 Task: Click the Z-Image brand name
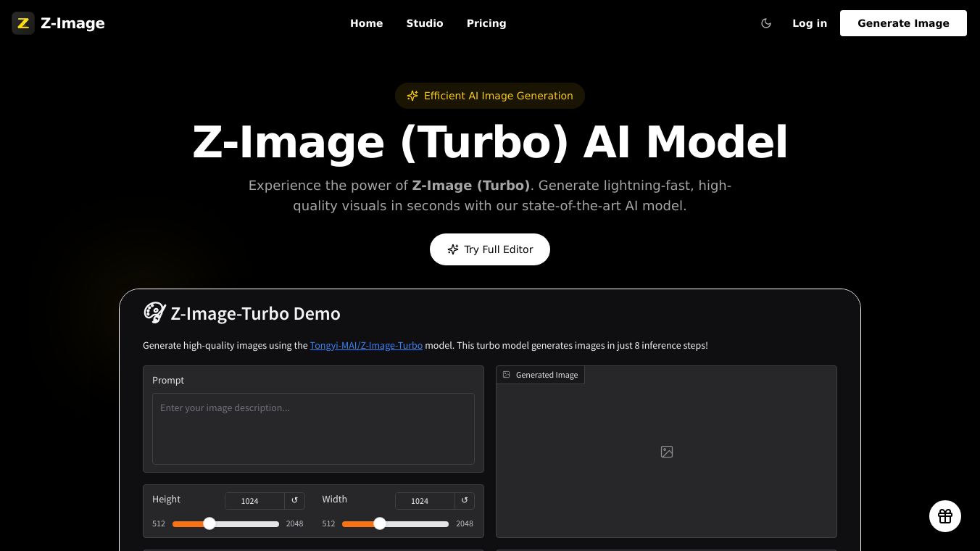[x=72, y=23]
